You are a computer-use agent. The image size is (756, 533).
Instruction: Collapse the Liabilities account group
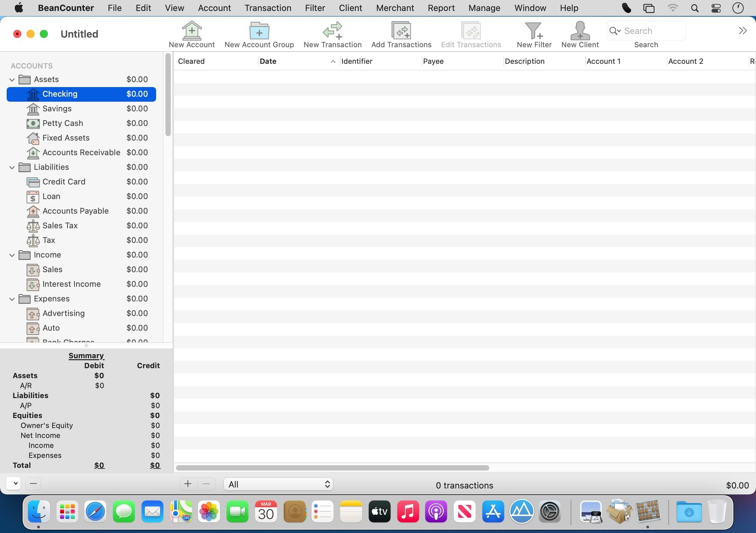click(x=12, y=167)
